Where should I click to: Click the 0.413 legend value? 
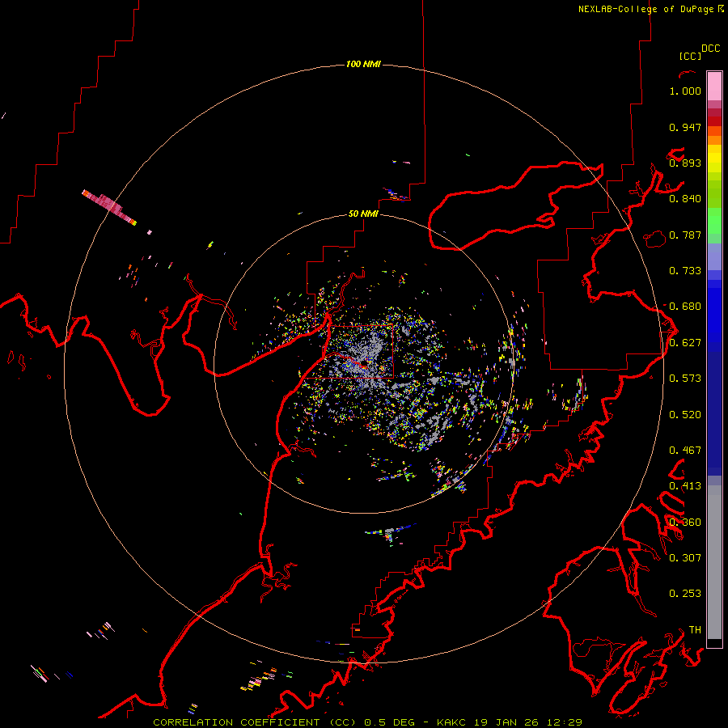pos(685,486)
